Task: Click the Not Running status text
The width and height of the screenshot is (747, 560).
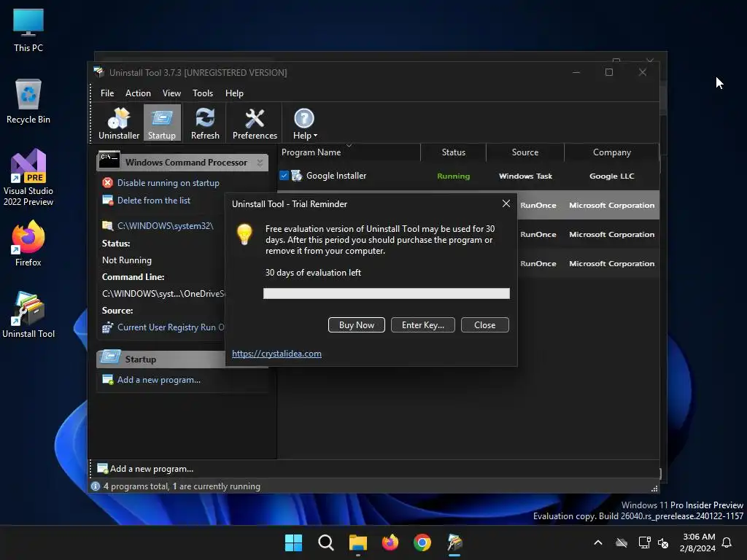Action: (127, 260)
